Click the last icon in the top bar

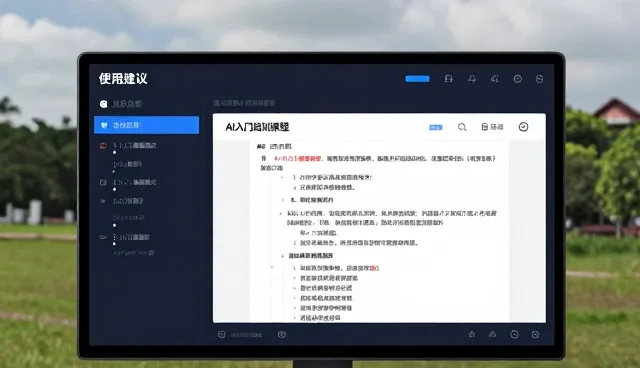(539, 79)
